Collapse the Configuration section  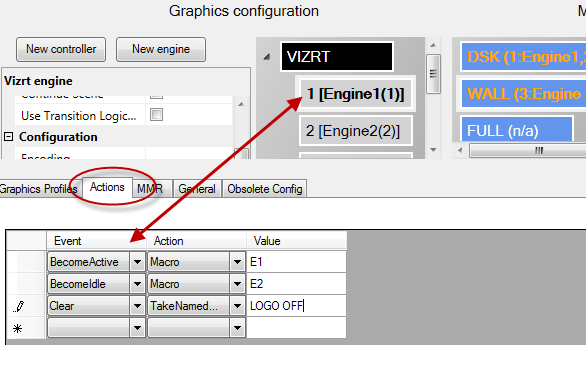click(8, 137)
